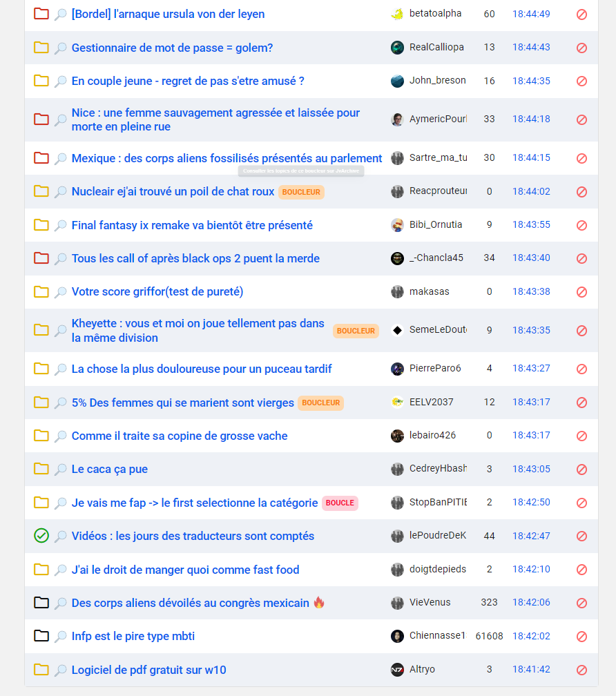616x696 pixels.
Task: Click BOUCLEUR badge on '5% Des femmes' topic
Action: click(321, 403)
